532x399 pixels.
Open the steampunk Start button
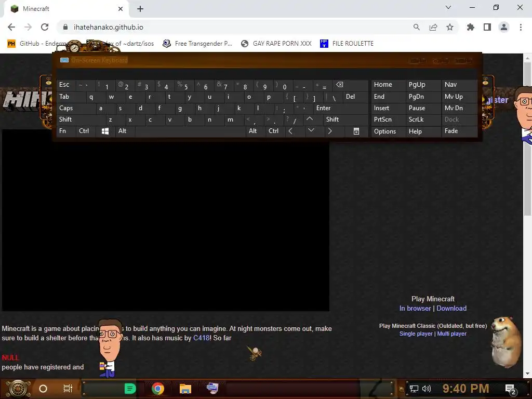(19, 389)
